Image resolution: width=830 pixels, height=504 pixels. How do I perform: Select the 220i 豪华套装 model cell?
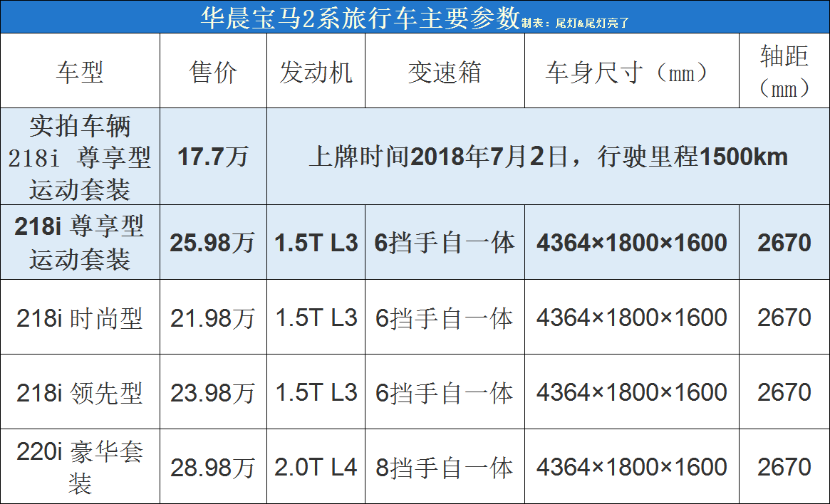click(x=80, y=467)
